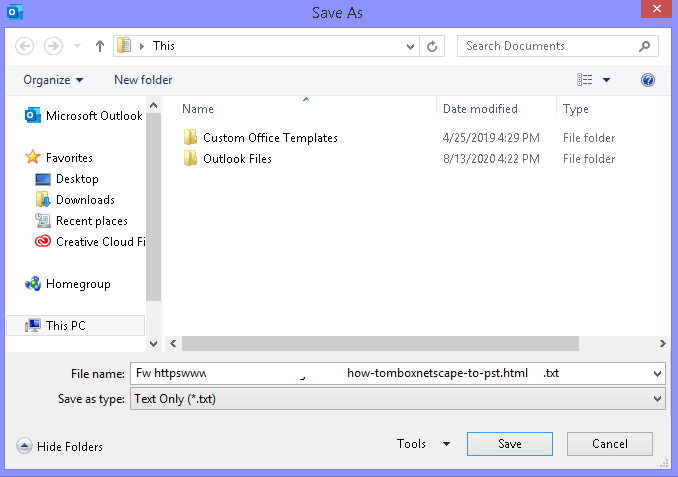Go up one folder level
678x477 pixels.
100,46
